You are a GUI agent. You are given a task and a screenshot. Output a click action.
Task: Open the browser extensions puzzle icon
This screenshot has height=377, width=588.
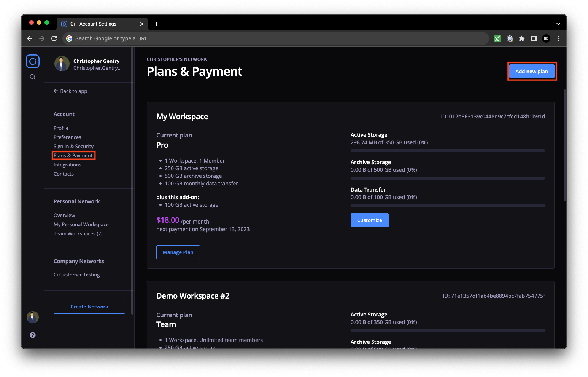click(x=522, y=38)
